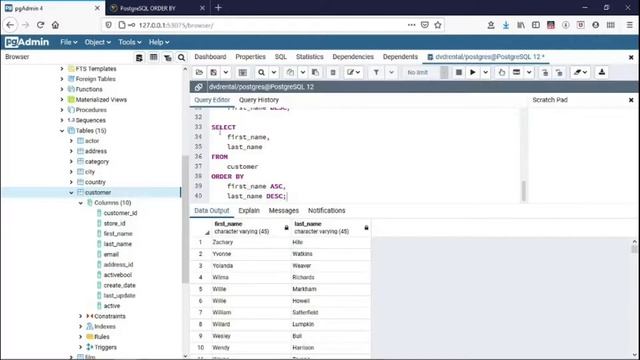640x360 pixels.
Task: Select first_name column header in results
Action: pos(251,228)
